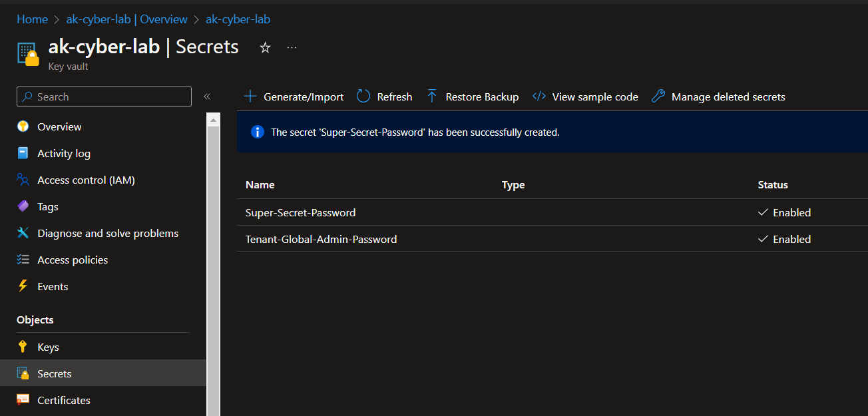Open the Super-Secret-Password secret
Image resolution: width=868 pixels, height=416 pixels.
(301, 213)
